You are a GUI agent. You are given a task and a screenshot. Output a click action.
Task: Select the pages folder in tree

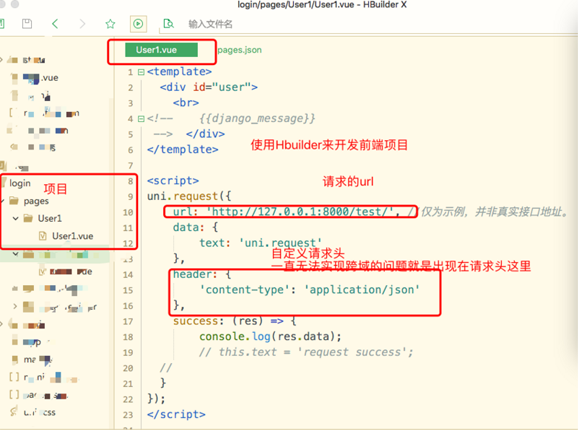(x=36, y=201)
